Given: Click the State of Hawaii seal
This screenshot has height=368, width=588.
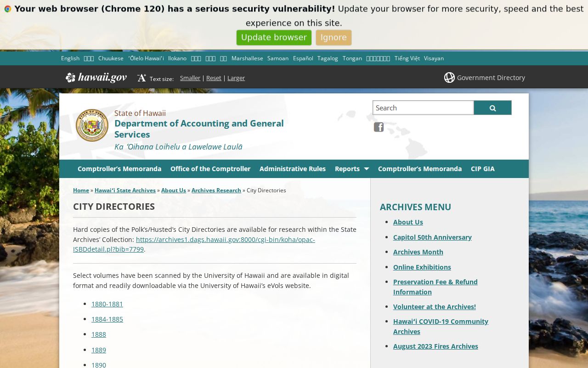Looking at the screenshot, I should (x=92, y=125).
